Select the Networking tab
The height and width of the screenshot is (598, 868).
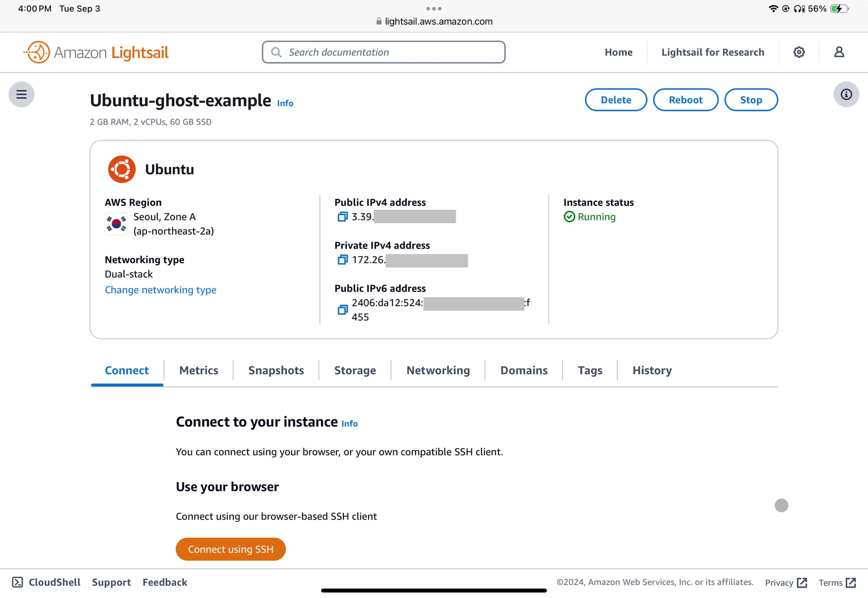point(438,370)
